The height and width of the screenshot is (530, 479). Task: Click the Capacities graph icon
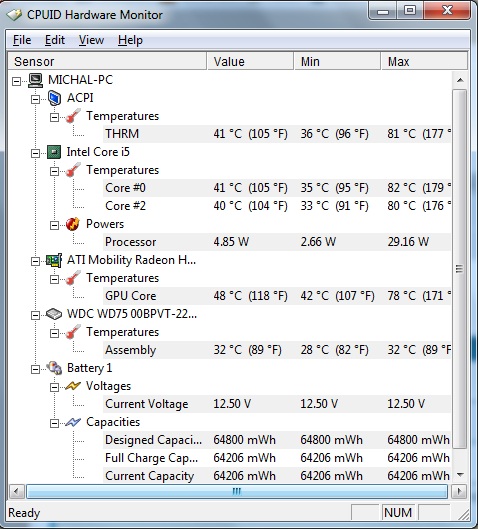click(73, 422)
